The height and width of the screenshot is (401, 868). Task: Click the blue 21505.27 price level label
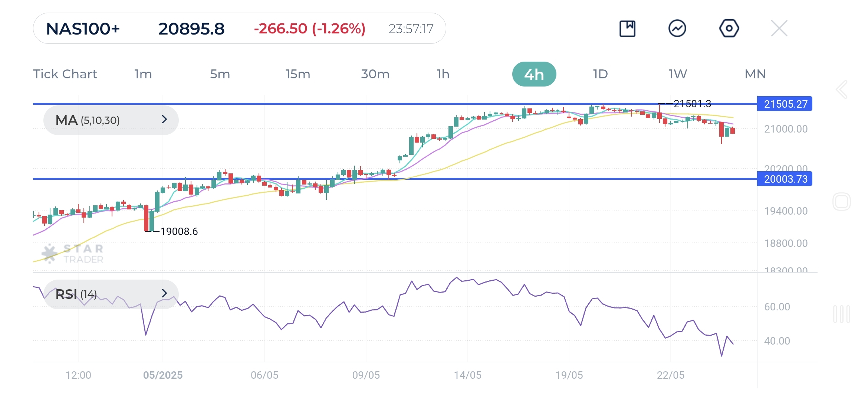[x=784, y=104]
